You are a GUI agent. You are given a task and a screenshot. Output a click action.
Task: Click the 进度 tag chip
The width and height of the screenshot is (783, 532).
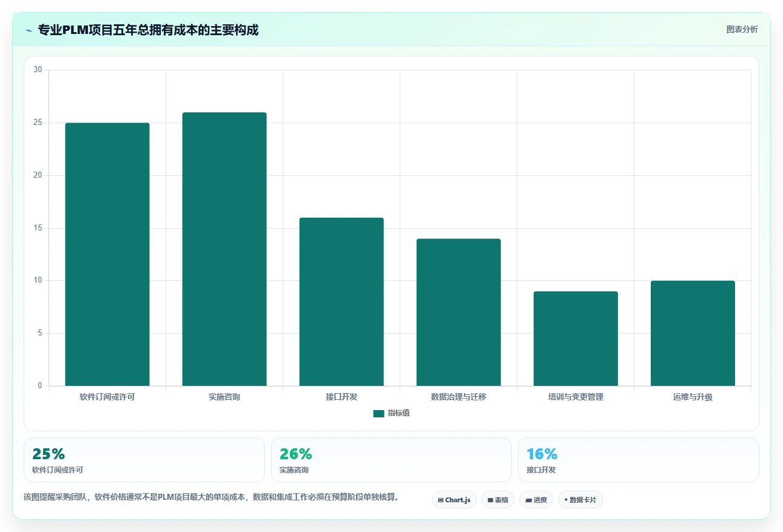(536, 500)
